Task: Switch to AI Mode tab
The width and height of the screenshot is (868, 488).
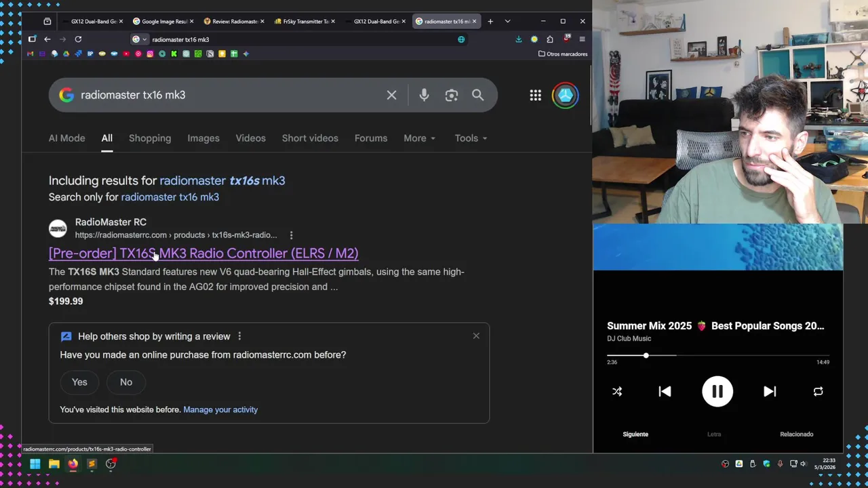Action: coord(66,138)
